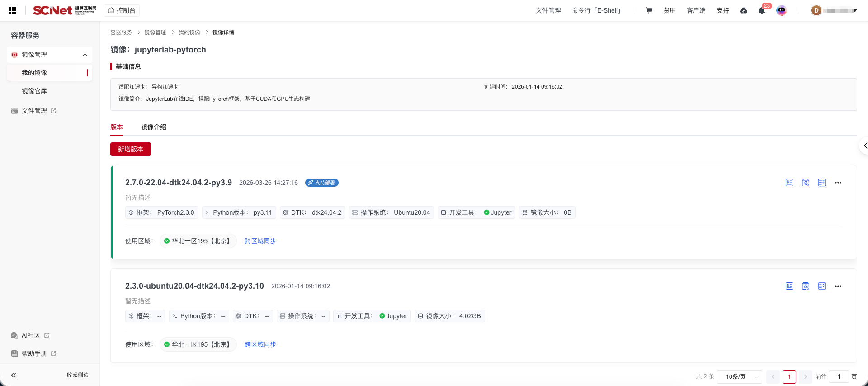Click the DTK dtk24.04.2 tag

pyautogui.click(x=312, y=212)
